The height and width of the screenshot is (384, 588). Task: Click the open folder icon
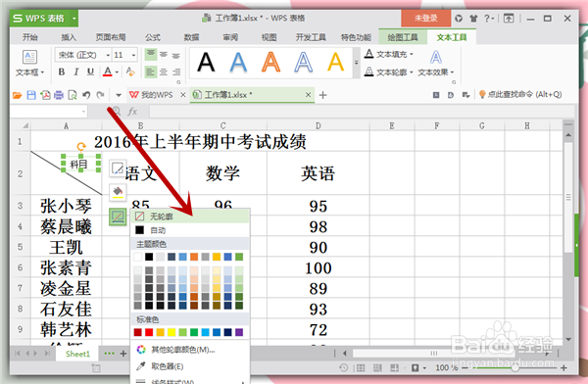pyautogui.click(x=18, y=95)
